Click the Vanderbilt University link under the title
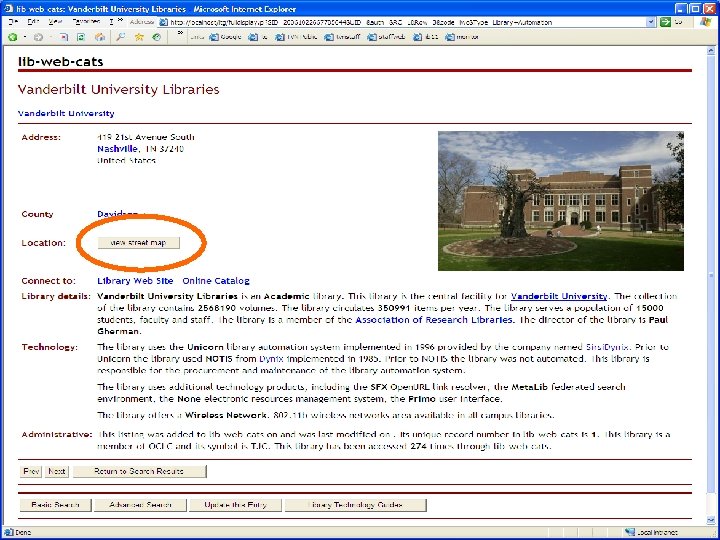The image size is (720, 540). (66, 113)
